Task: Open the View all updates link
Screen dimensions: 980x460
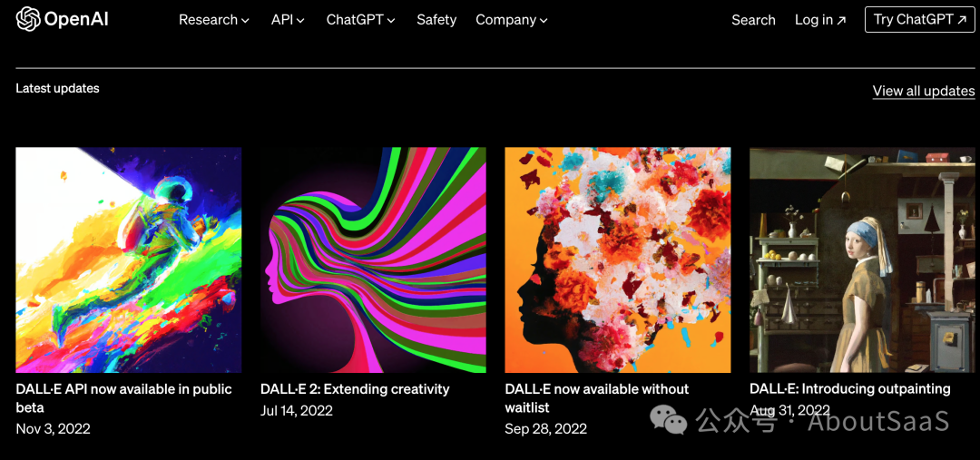Action: coord(923,92)
